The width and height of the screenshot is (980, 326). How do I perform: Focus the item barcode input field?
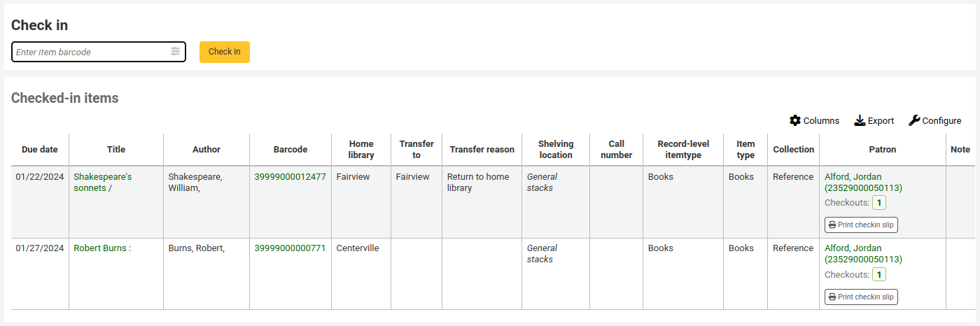[91, 52]
